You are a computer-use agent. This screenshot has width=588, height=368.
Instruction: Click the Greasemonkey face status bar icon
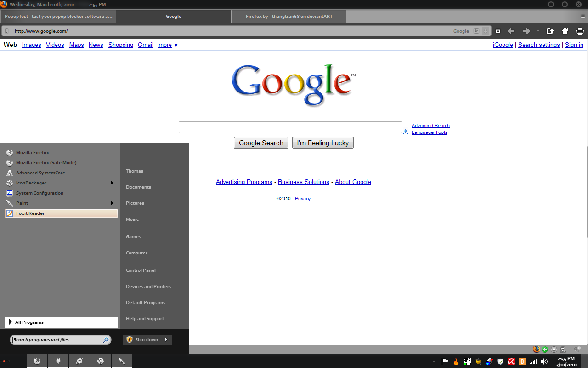point(563,350)
